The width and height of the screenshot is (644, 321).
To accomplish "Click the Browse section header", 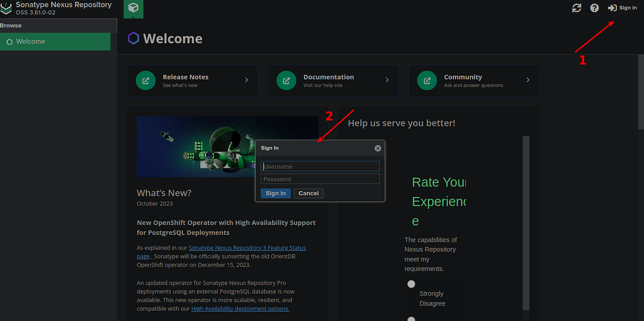I will pos(10,26).
